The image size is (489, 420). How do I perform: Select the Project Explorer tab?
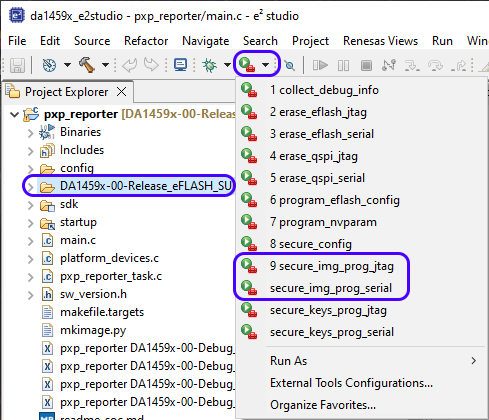click(x=67, y=92)
